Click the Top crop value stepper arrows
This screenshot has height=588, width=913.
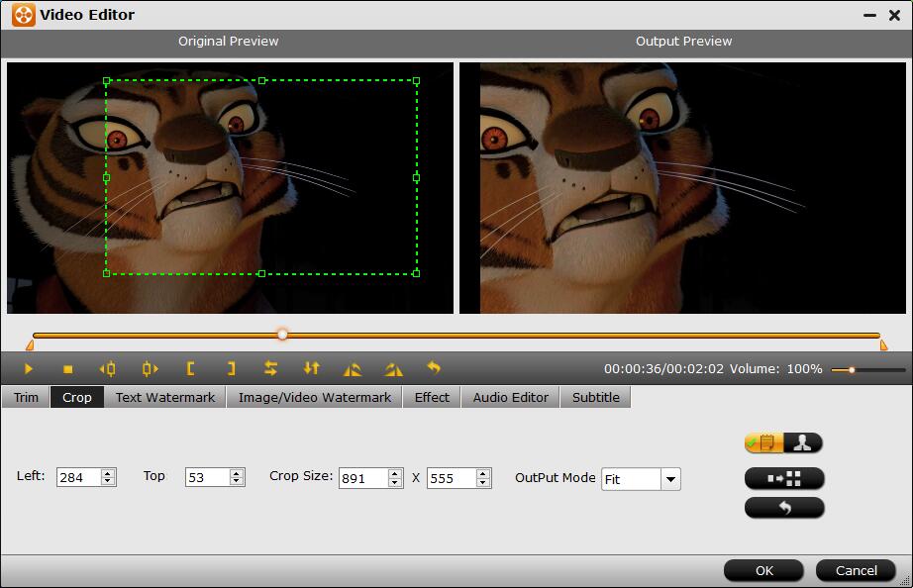tap(237, 477)
